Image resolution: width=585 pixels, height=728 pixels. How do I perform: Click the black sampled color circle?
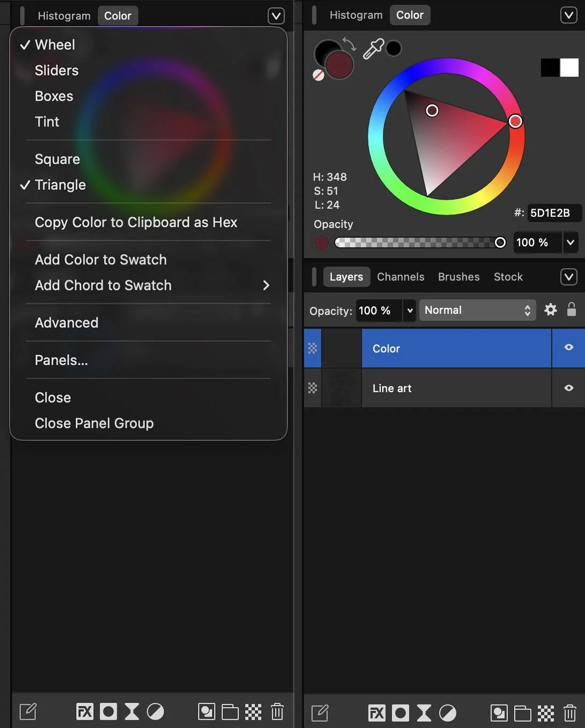394,48
